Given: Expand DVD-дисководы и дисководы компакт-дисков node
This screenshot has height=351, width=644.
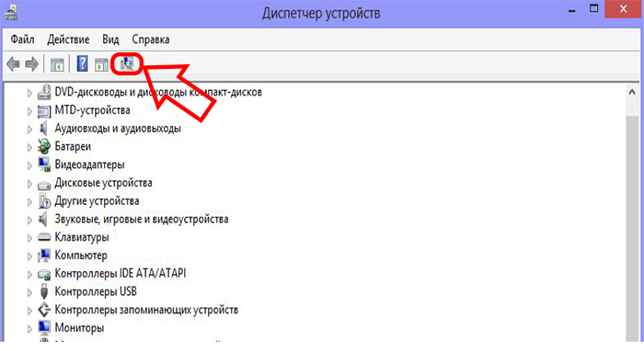Looking at the screenshot, I should tap(29, 93).
